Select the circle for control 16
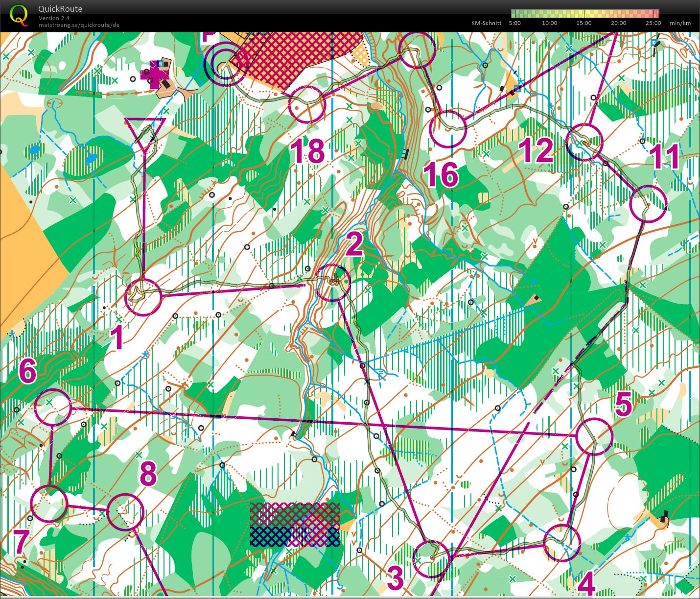700x599 pixels. point(448,129)
